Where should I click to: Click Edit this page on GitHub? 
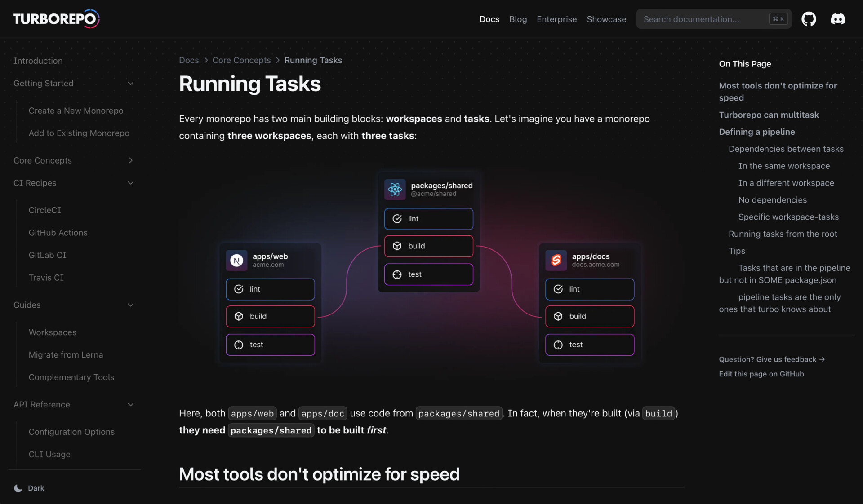tap(761, 374)
